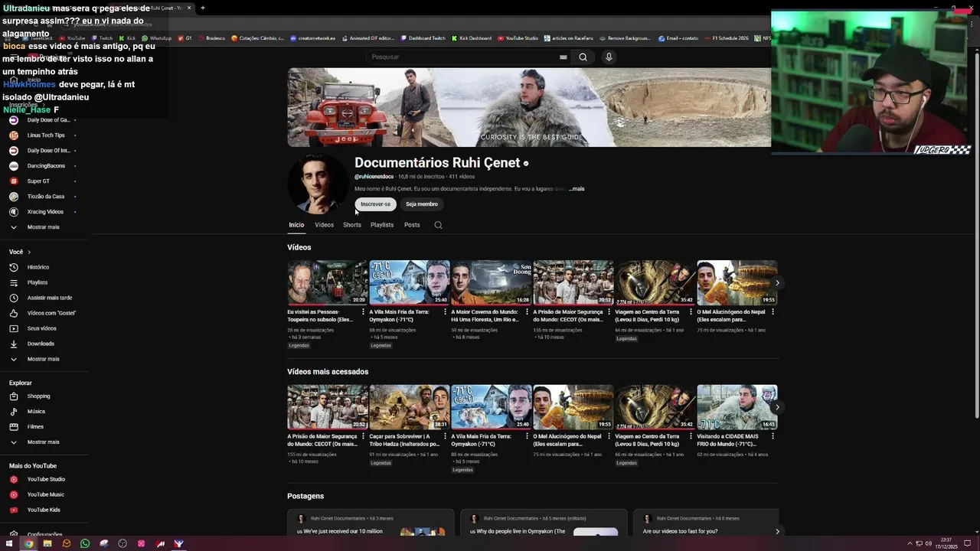This screenshot has width=980, height=551.
Task: Open Kick Dashboard bookmark
Action: (x=472, y=38)
